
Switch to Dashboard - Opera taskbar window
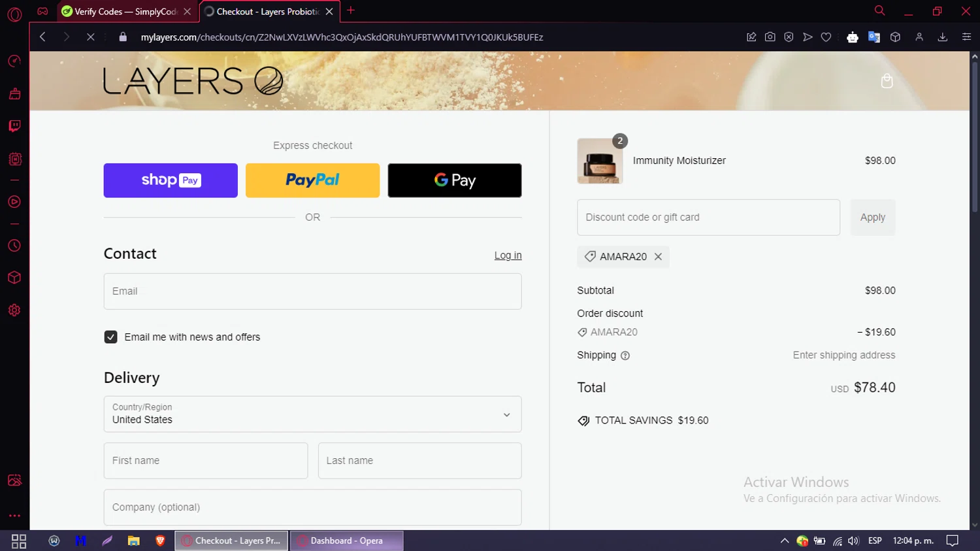[346, 541]
